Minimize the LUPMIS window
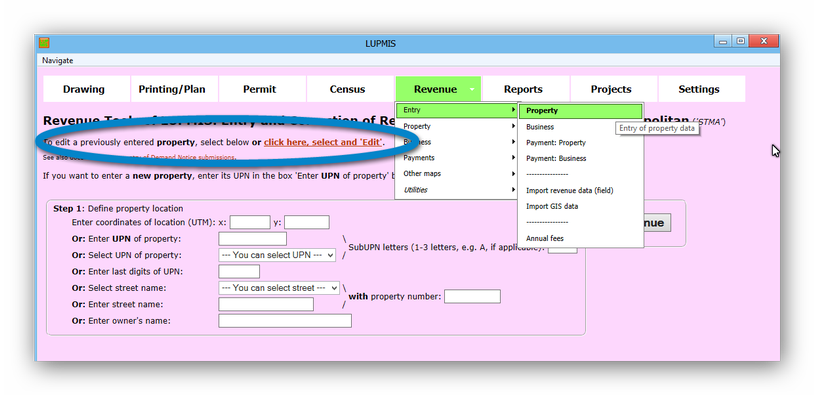The width and height of the screenshot is (814, 395). point(724,42)
